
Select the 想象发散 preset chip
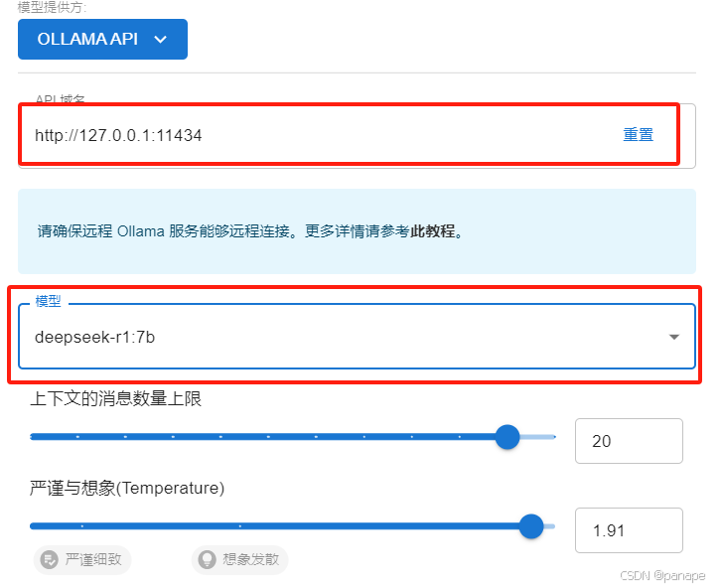[x=240, y=560]
